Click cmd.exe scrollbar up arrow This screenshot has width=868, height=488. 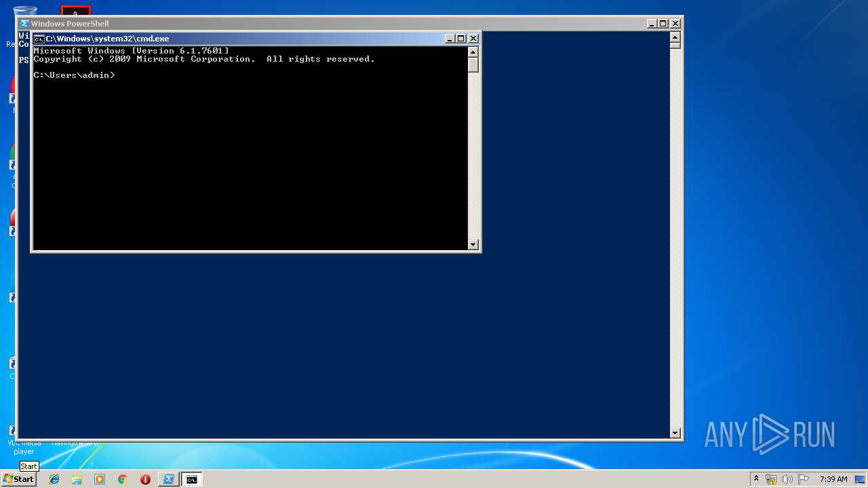(x=473, y=52)
